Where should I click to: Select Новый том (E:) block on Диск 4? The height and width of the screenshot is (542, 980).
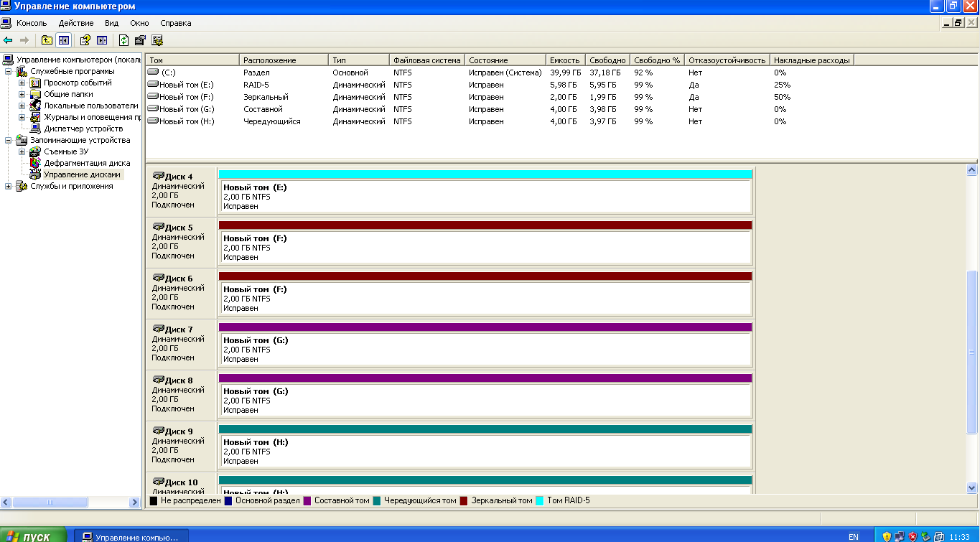(x=485, y=196)
